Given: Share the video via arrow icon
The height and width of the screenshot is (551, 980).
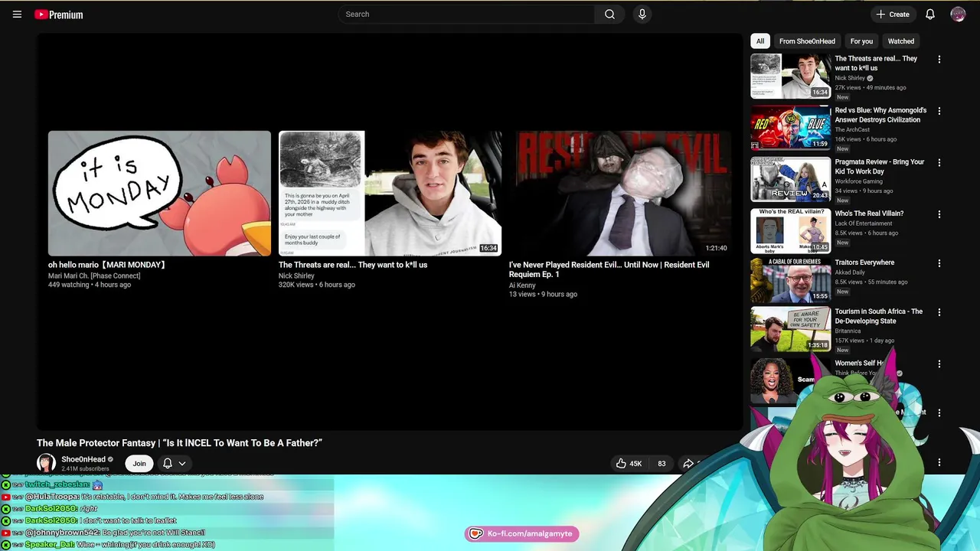Looking at the screenshot, I should (688, 463).
